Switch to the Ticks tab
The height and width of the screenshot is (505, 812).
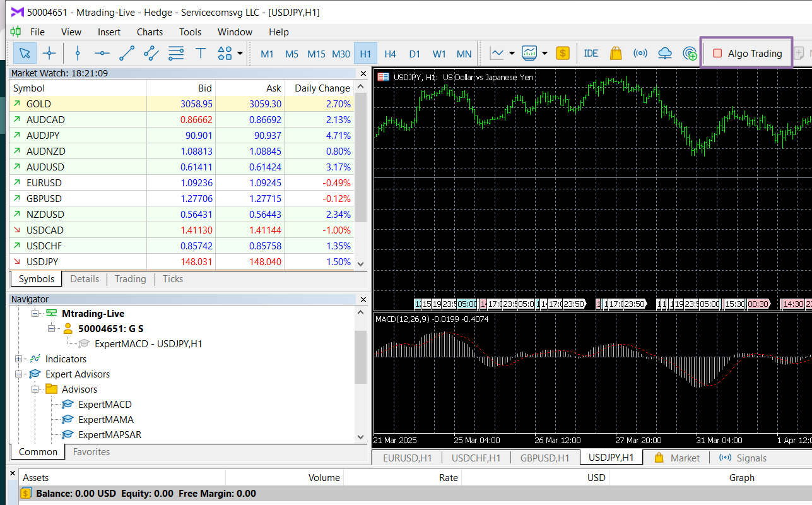(x=173, y=279)
